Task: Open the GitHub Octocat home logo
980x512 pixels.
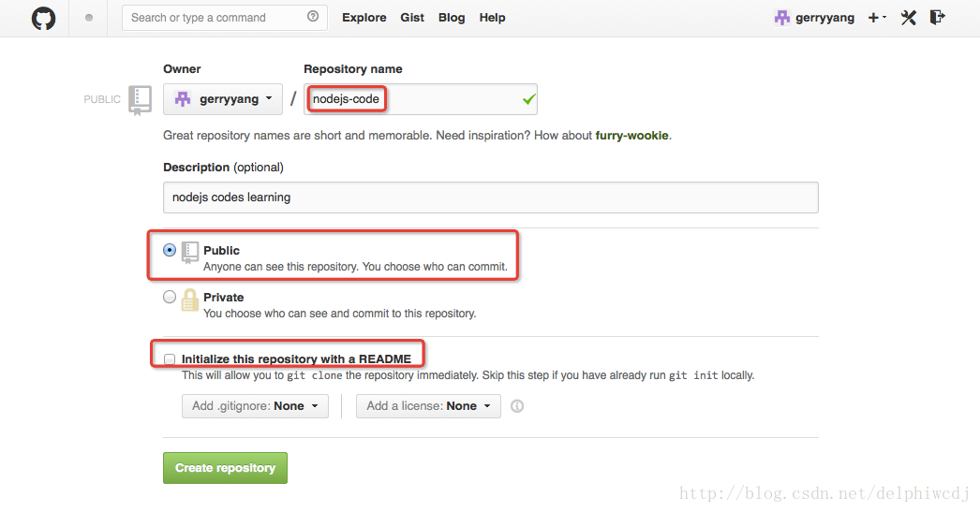Action: click(x=43, y=18)
